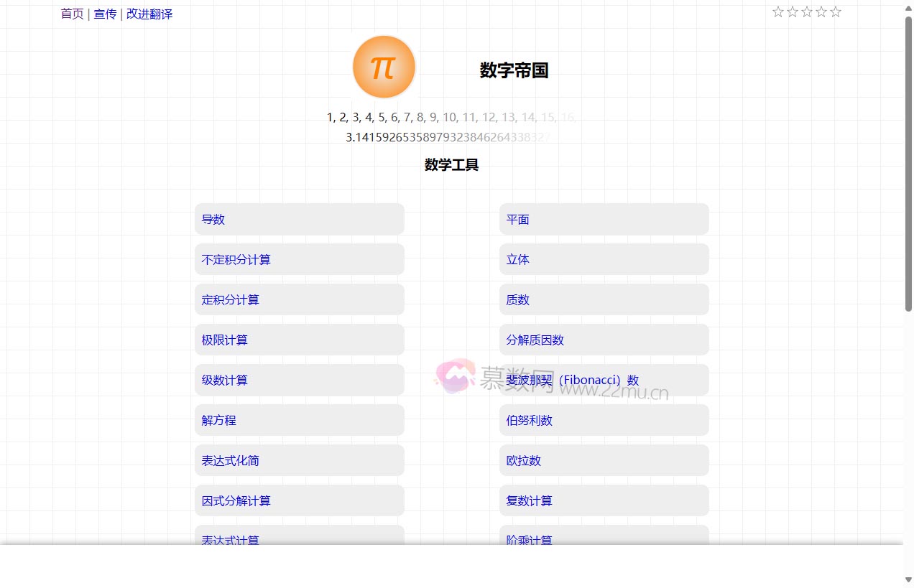
Task: Click the 改进翻译 menu link
Action: click(x=149, y=14)
